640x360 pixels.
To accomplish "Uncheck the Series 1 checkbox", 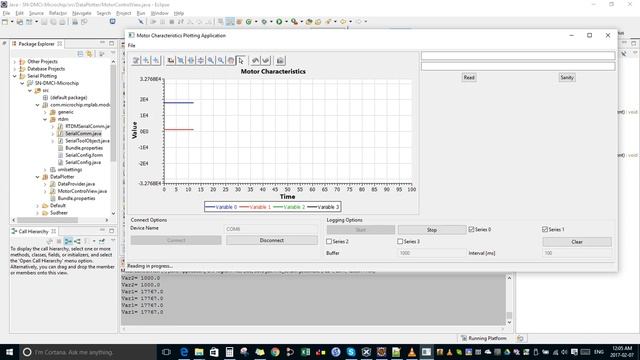I will 545,229.
